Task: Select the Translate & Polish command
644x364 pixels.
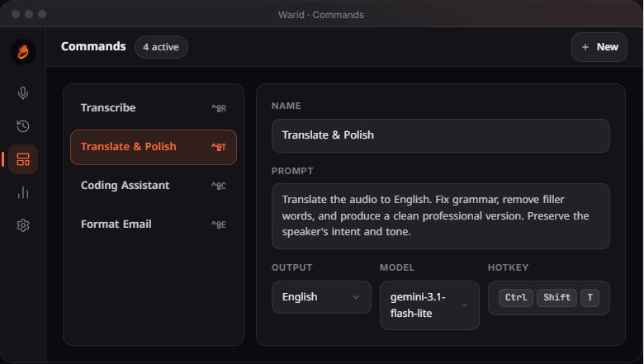Action: [x=154, y=147]
